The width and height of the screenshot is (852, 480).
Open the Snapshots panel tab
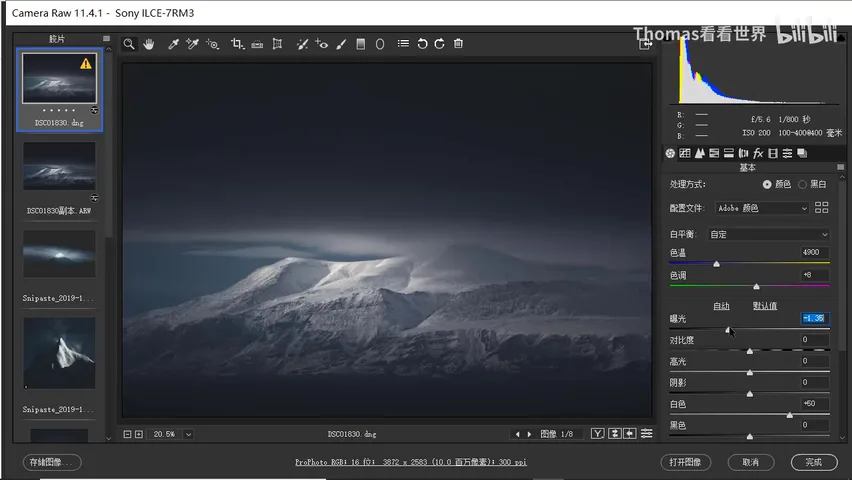pyautogui.click(x=802, y=153)
